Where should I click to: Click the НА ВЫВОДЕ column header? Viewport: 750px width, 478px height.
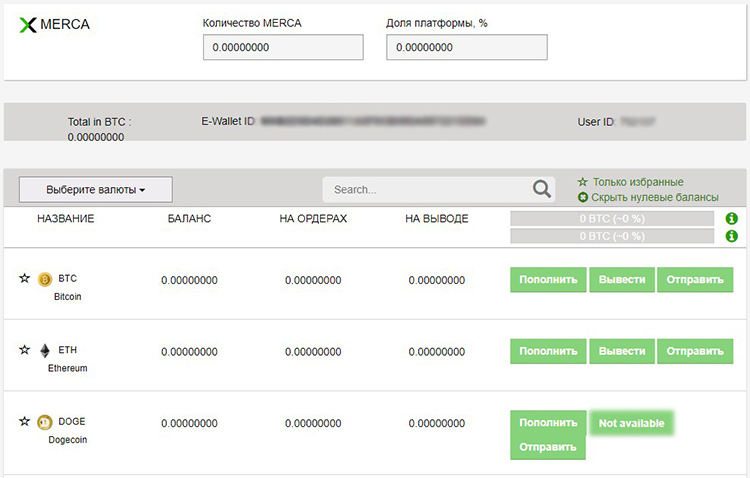437,219
